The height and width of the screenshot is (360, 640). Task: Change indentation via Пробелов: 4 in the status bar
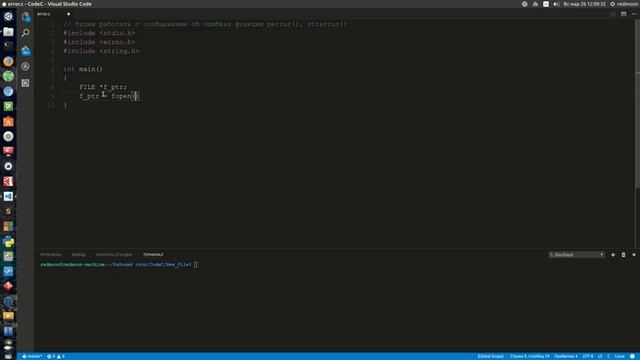coord(566,356)
